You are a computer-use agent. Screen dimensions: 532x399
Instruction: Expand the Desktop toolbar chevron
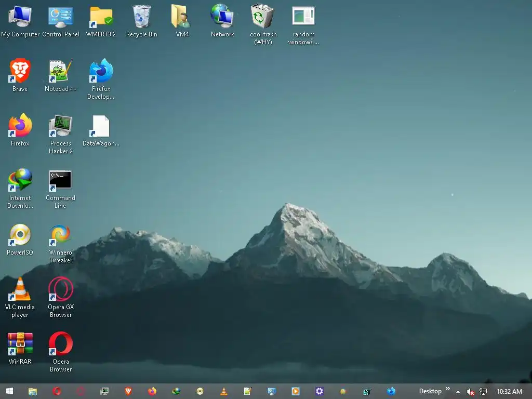[447, 389]
